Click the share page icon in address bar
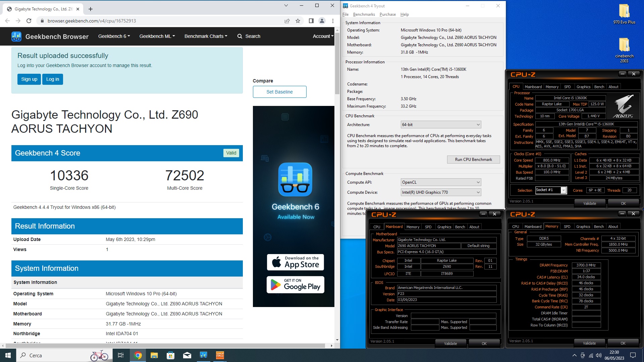The image size is (644, 362). (287, 21)
